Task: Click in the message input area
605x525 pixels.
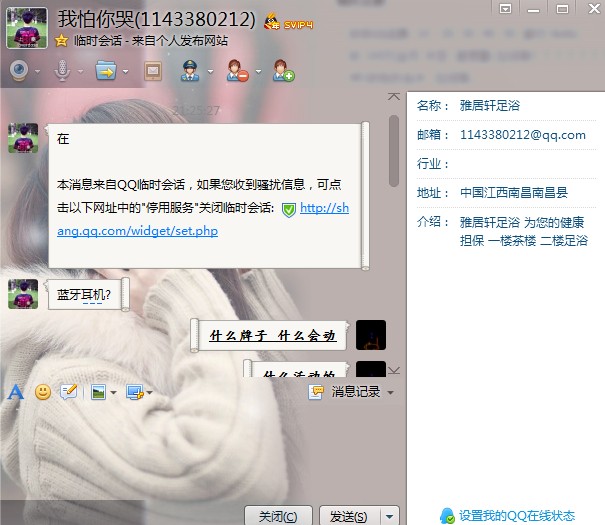Action: tap(201, 451)
